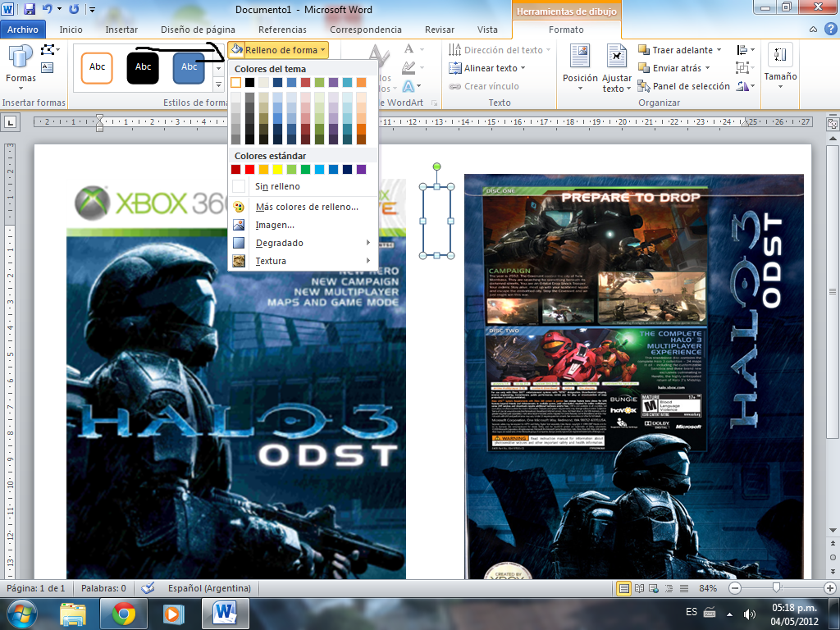Open Más colores de relleno... dialog
Viewport: 840px width, 630px height.
307,207
